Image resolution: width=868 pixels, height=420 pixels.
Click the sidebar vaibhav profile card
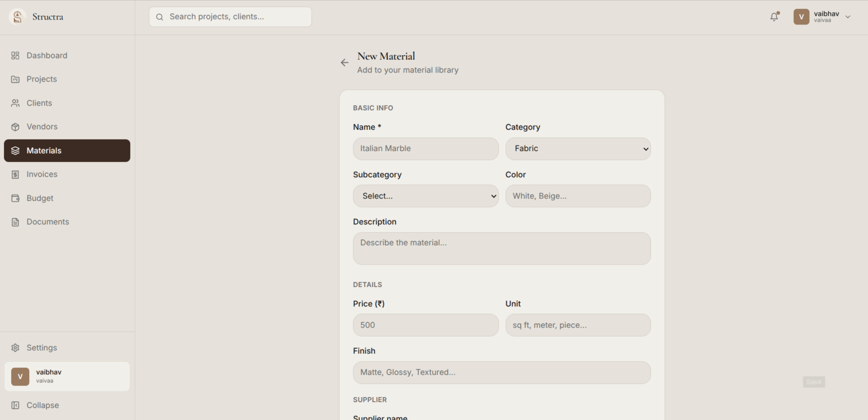click(x=67, y=377)
